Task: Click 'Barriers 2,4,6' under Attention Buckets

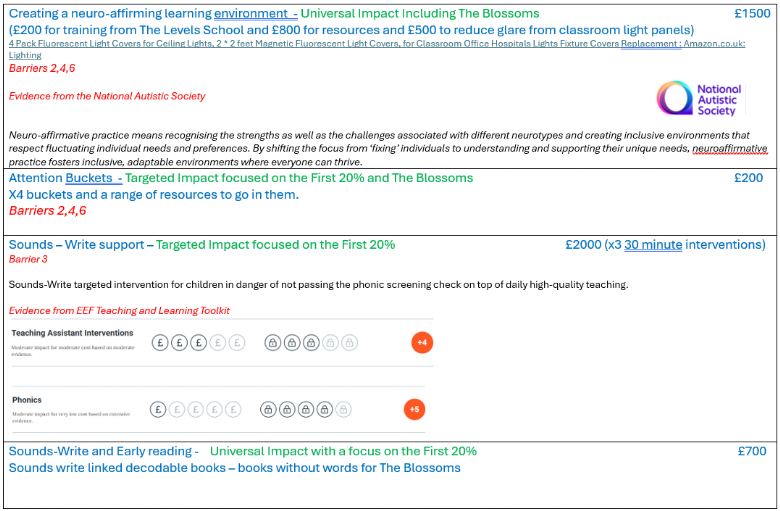Action: point(47,210)
